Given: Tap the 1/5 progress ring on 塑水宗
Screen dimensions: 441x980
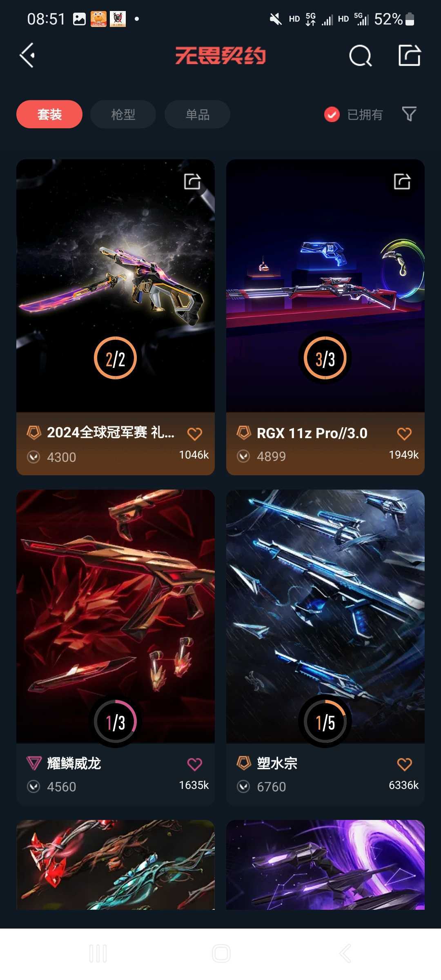Looking at the screenshot, I should (325, 722).
